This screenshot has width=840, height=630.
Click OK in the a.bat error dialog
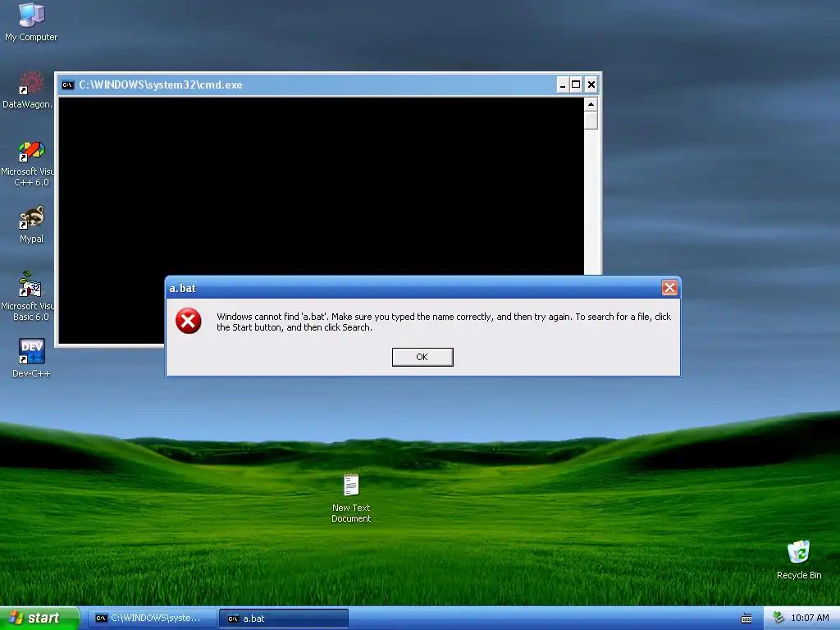coord(422,357)
